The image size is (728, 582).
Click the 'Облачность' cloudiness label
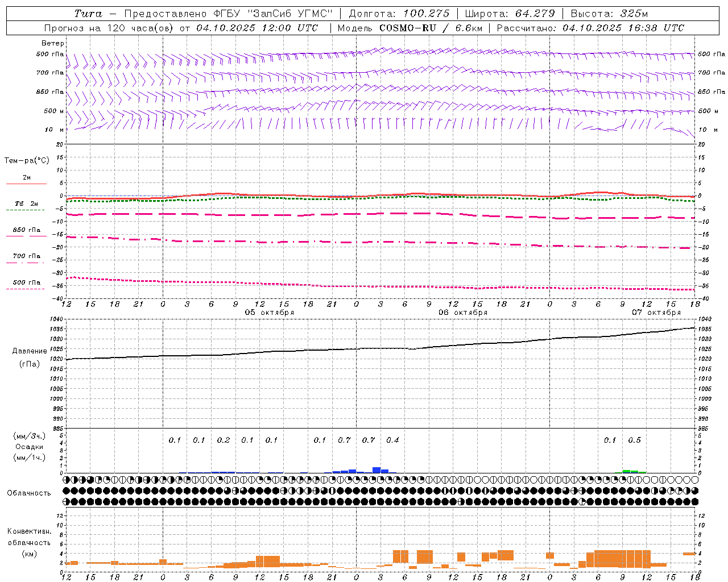(29, 493)
